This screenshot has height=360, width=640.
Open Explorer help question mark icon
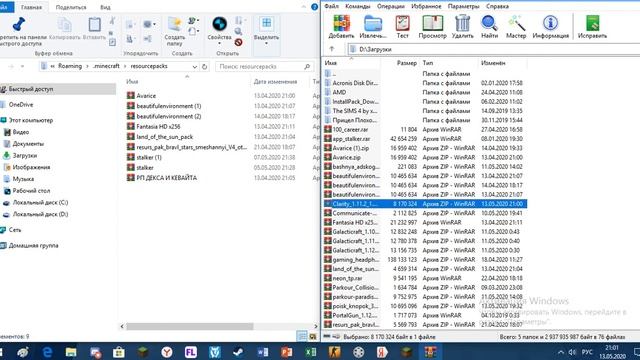(x=314, y=7)
